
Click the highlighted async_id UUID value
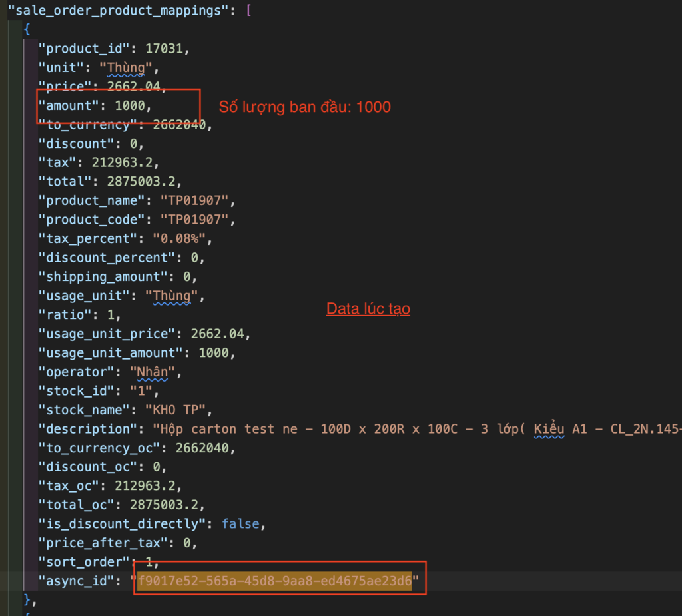tap(274, 581)
